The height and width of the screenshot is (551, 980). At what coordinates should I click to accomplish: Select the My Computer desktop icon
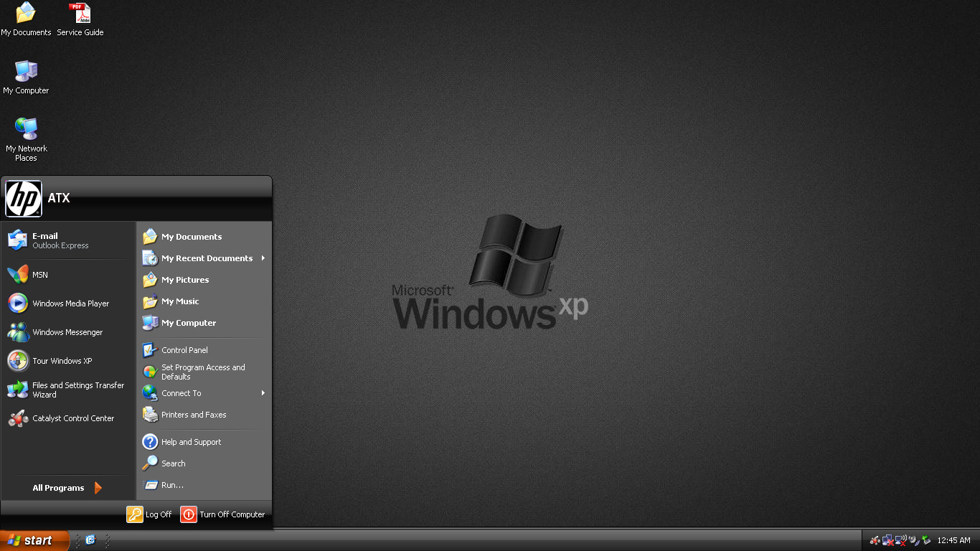coord(26,77)
